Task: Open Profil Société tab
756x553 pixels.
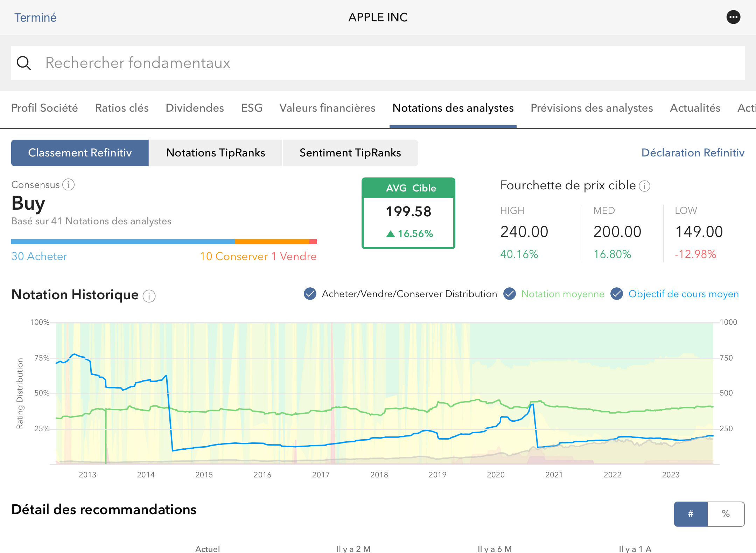Action: pyautogui.click(x=44, y=108)
